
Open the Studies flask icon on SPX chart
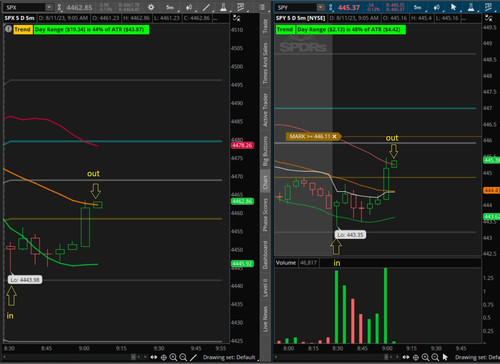[223, 7]
